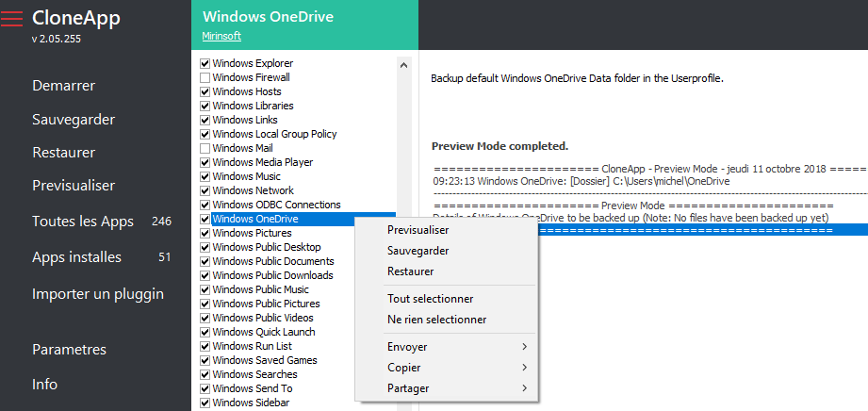This screenshot has width=868, height=411.
Task: Choose Sauvegarder in the context menu
Action: pos(418,251)
